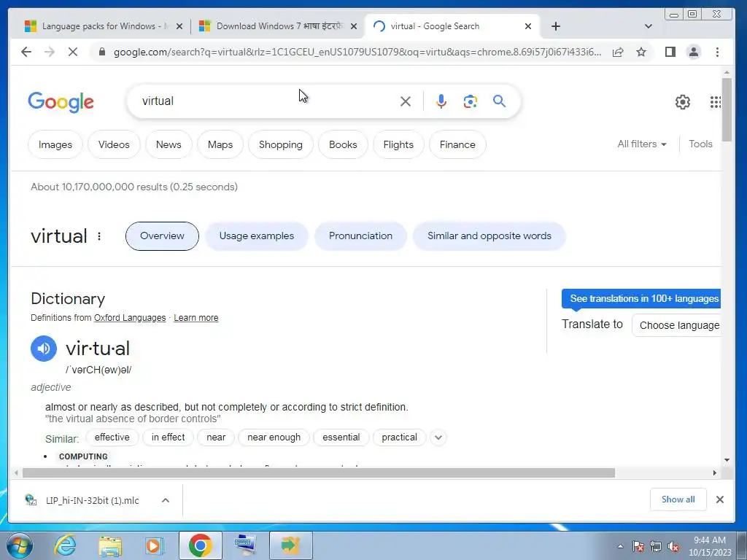Image resolution: width=747 pixels, height=560 pixels.
Task: Filter results by Flights
Action: coord(398,144)
